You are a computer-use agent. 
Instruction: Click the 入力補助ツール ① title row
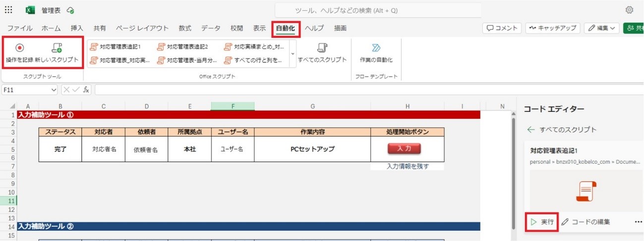click(248, 115)
